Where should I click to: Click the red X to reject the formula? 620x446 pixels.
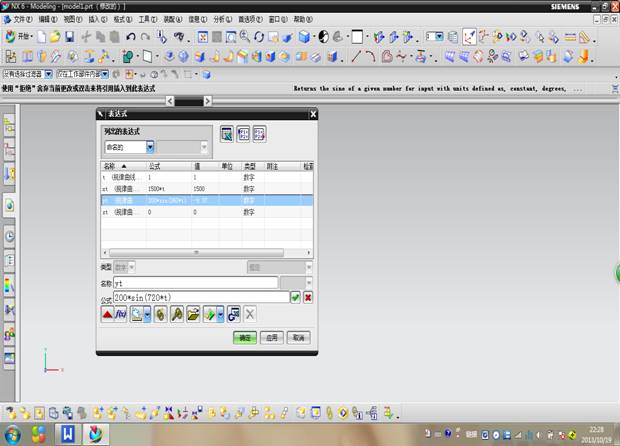308,297
